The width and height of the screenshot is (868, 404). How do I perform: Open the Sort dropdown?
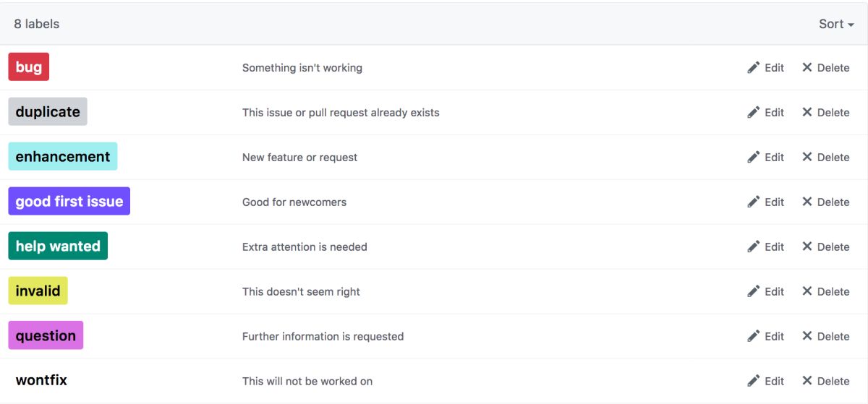click(x=836, y=24)
